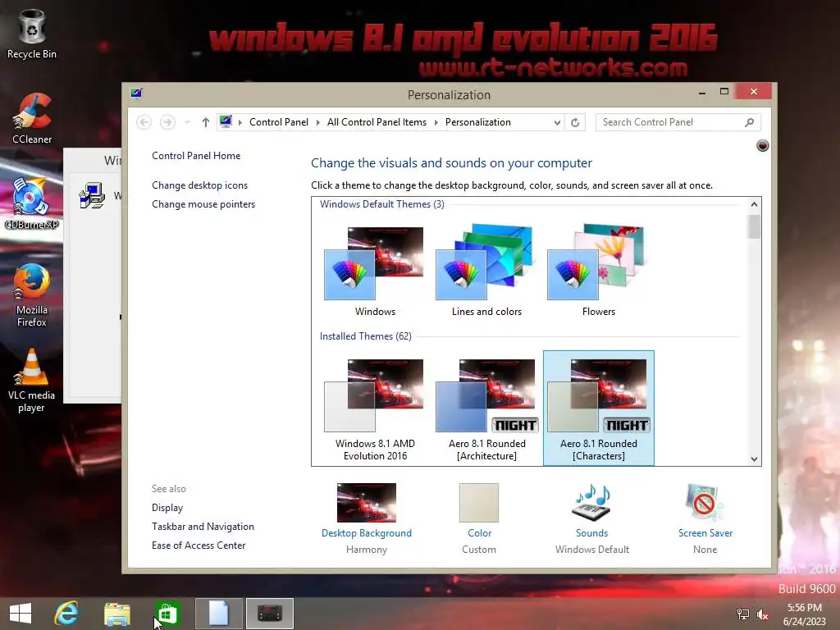Click the custom color swatch

479,503
